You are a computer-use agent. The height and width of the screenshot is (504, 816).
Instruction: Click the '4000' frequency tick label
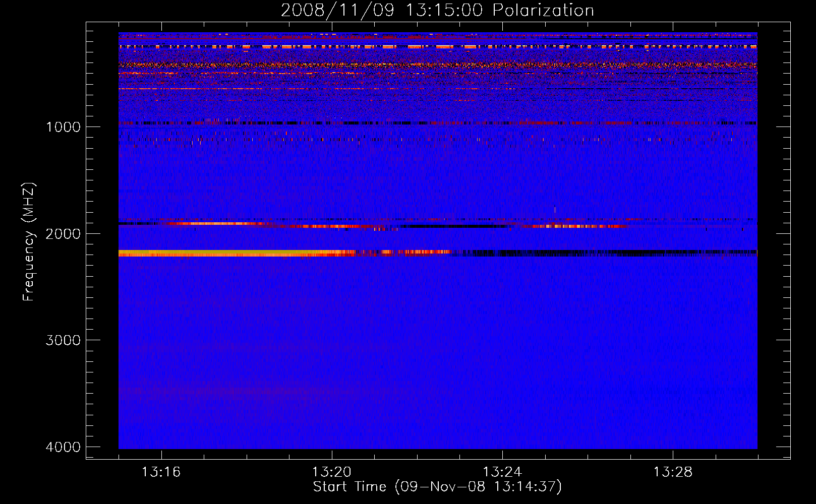click(63, 447)
